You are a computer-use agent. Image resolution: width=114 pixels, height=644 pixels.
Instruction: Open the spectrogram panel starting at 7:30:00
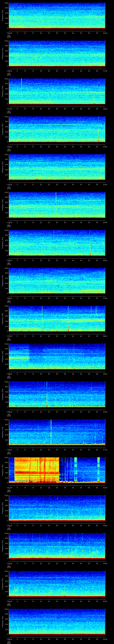click(57, 54)
